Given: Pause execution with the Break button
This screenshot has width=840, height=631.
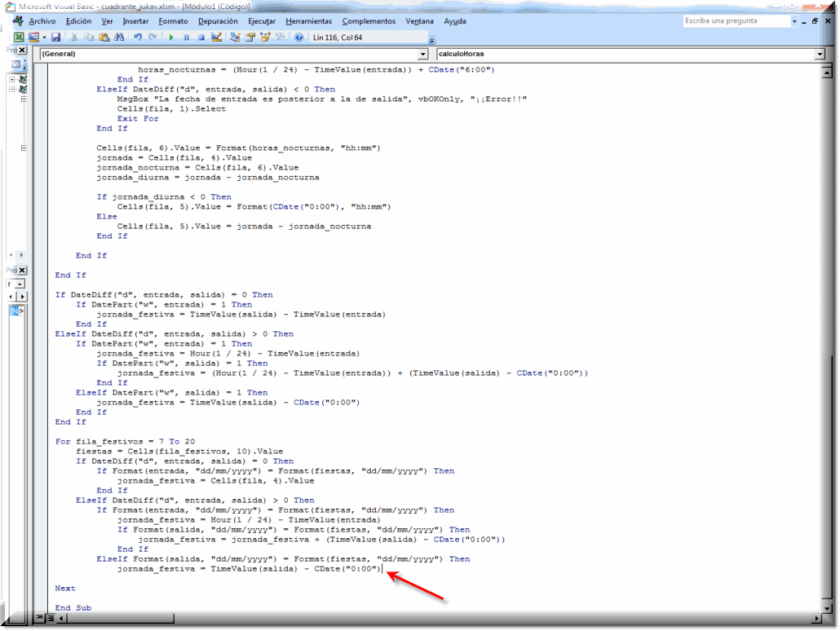Looking at the screenshot, I should 187,38.
